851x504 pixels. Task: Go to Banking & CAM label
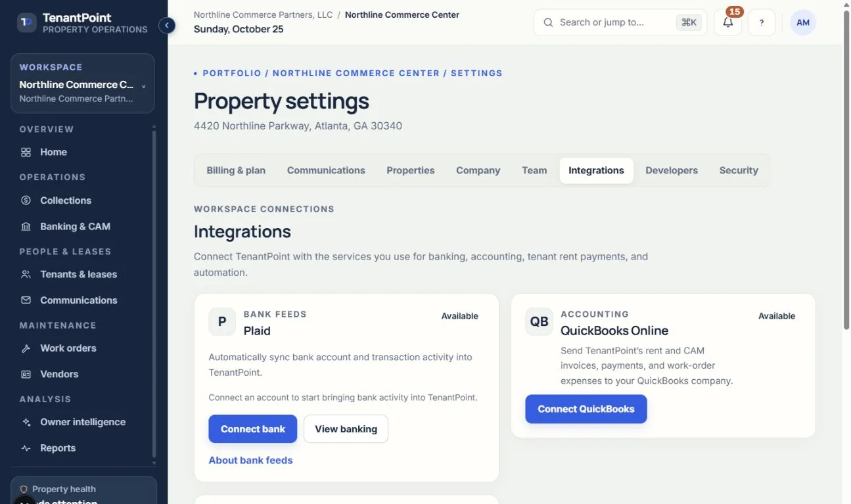76,227
